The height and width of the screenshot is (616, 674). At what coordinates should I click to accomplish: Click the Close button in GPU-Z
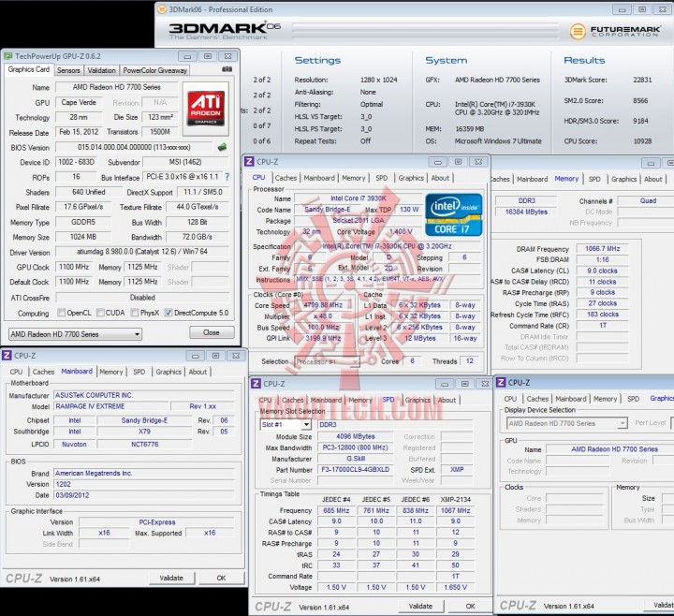coord(212,332)
